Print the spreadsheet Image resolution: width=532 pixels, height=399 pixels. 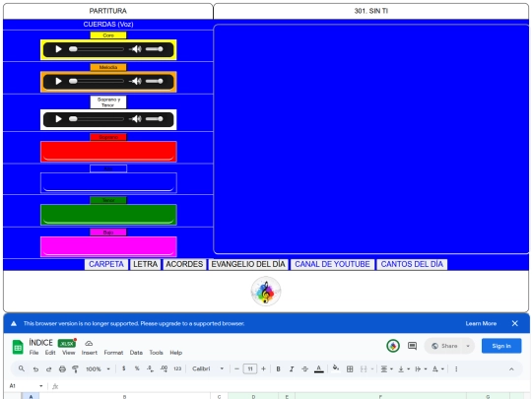tap(62, 368)
